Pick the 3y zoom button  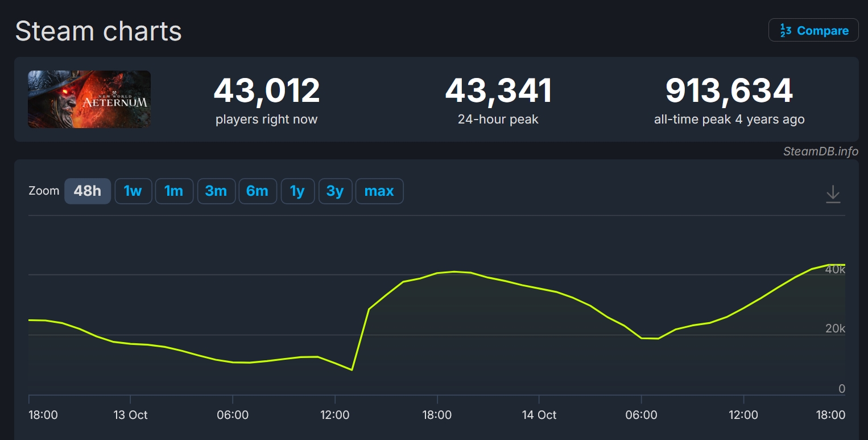tap(335, 191)
